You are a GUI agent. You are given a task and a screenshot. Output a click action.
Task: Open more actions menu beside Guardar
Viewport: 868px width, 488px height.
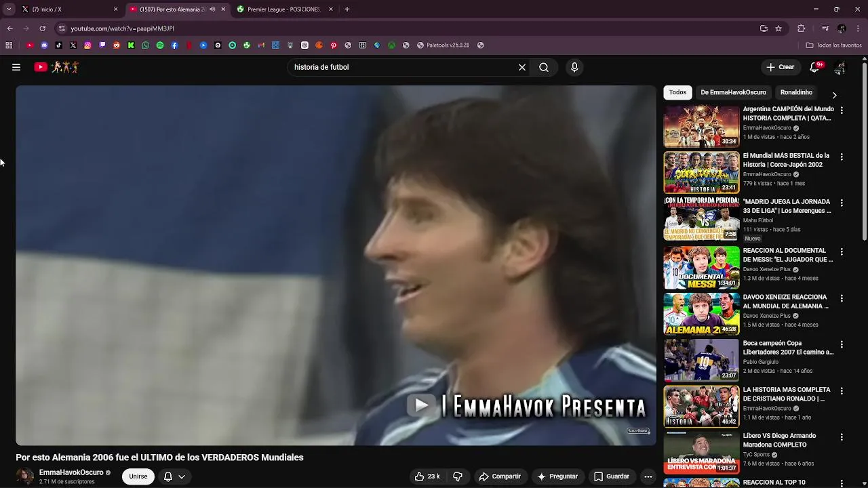648,476
